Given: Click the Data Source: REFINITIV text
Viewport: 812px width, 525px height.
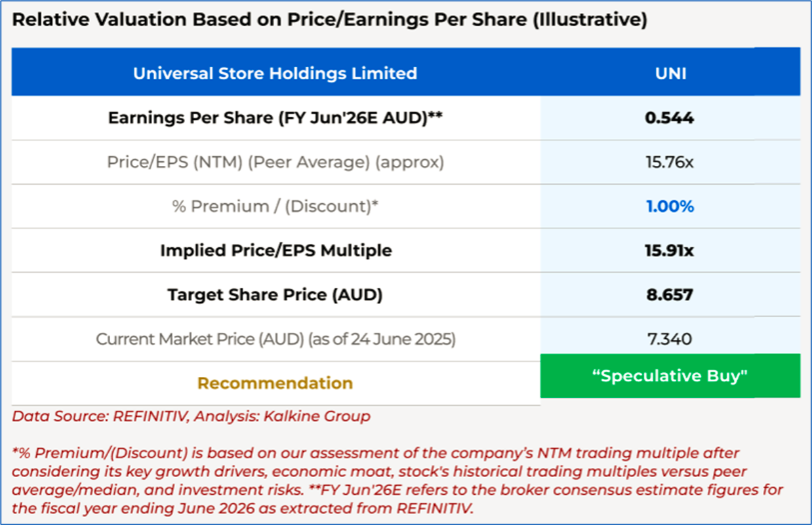Looking at the screenshot, I should tap(102, 416).
